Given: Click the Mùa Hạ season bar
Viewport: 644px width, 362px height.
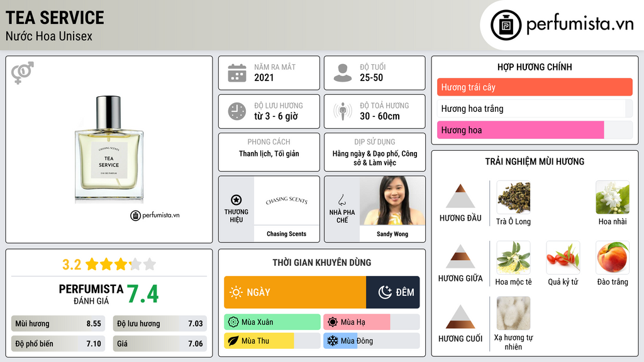Looking at the screenshot, I should click(371, 322).
